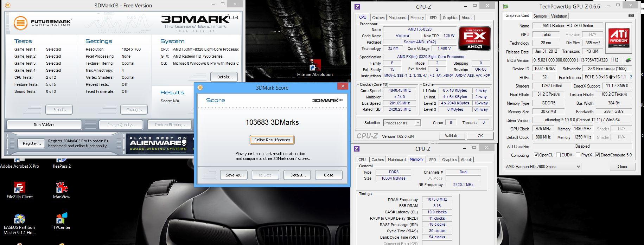Click the NB Frequency 2420.1 MHz value

coord(463,185)
